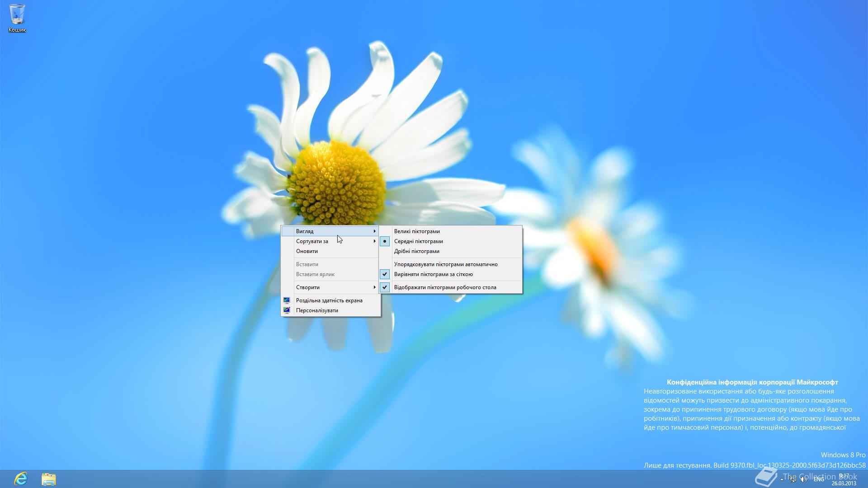Viewport: 868px width, 488px height.
Task: Launch Internet Explorer from the taskbar
Action: (x=21, y=479)
